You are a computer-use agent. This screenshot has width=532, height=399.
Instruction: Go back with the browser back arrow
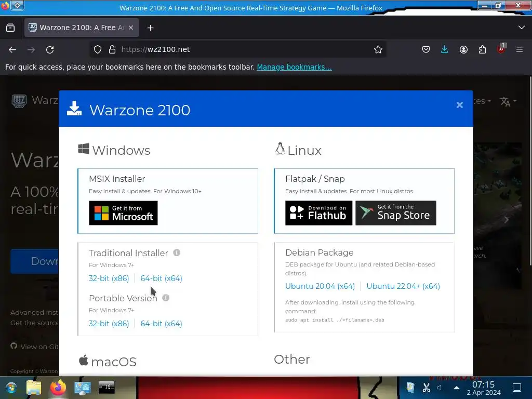coord(12,49)
